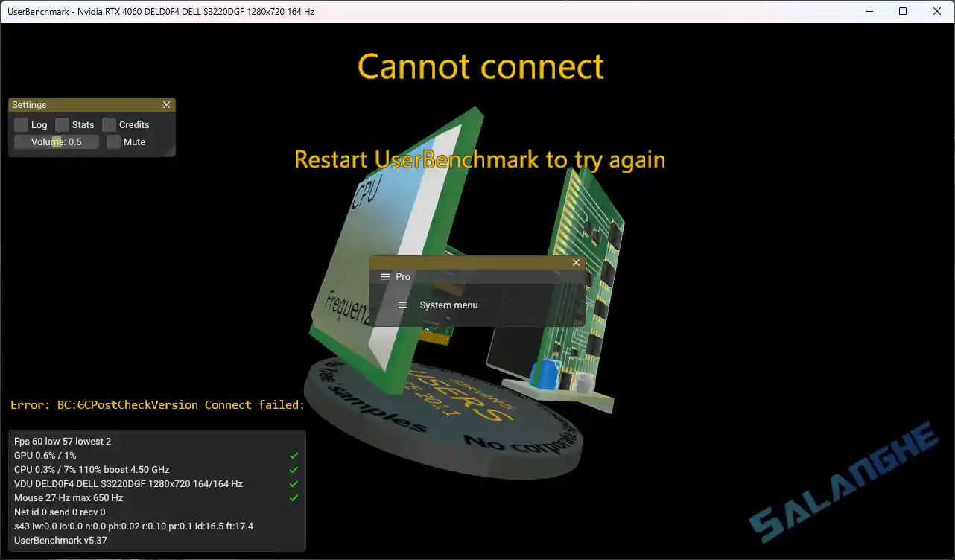Viewport: 955px width, 560px height.
Task: Click the hamburger icon beside System menu
Action: point(403,305)
